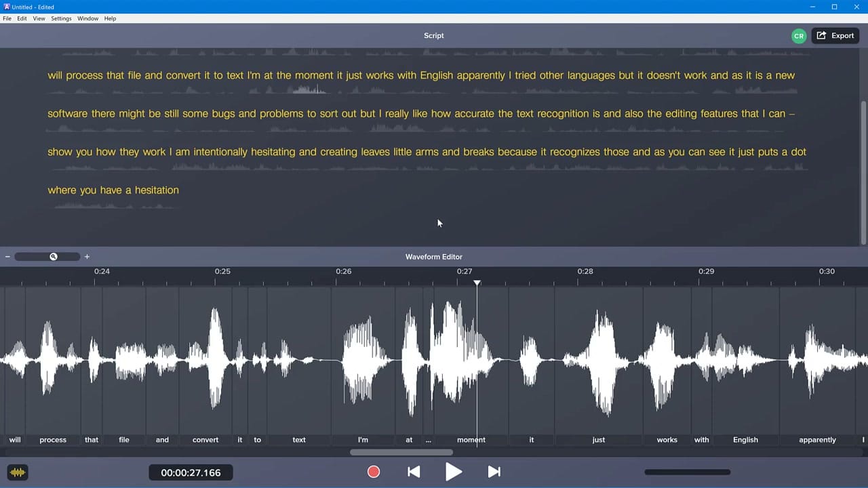Open the Window menu
This screenshot has height=488, width=868.
pos(87,18)
